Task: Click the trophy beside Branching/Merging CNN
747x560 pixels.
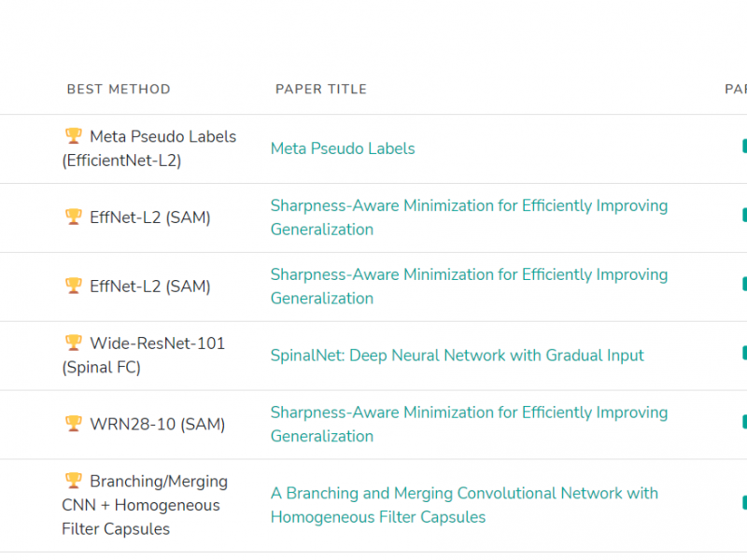Action: [x=74, y=482]
